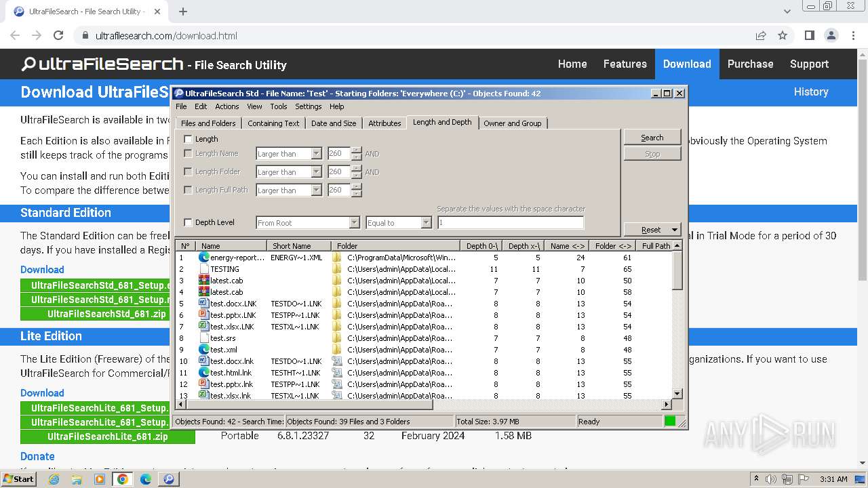This screenshot has height=488, width=868.
Task: Select Word icon of test.docx.lnk row 10
Action: coord(203,361)
